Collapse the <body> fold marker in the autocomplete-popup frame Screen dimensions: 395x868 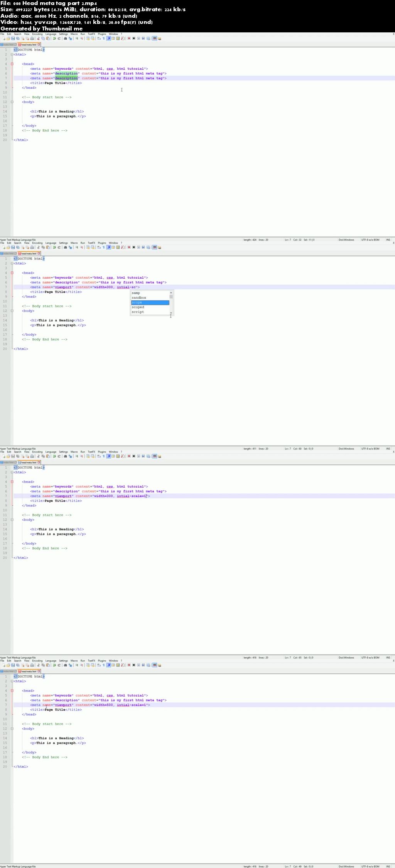[x=12, y=311]
